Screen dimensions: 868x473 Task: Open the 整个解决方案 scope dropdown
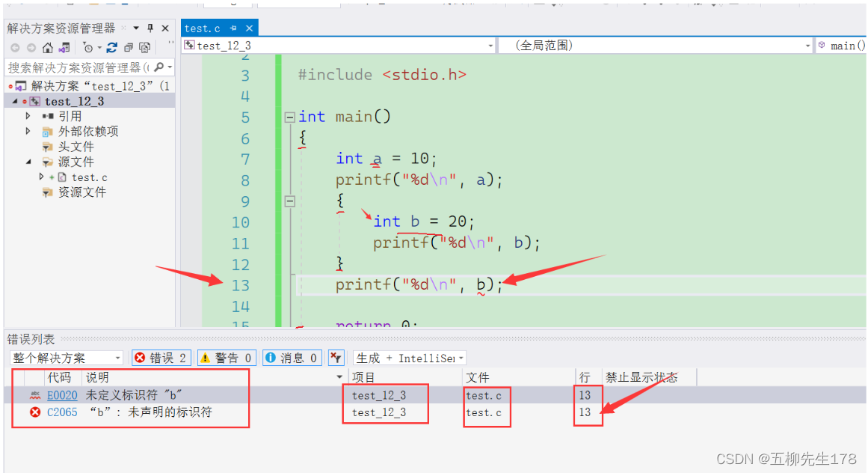66,358
